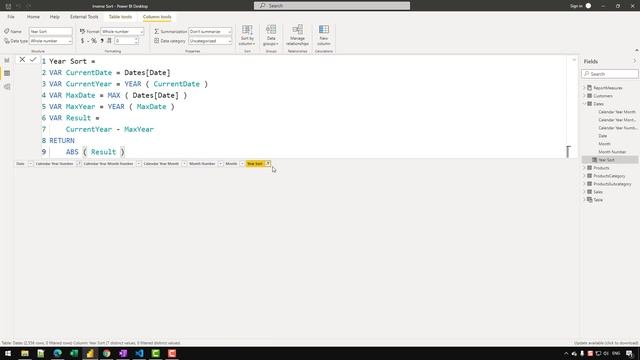This screenshot has height=360, width=640.
Task: Switch to the Help tab
Action: coord(55,17)
